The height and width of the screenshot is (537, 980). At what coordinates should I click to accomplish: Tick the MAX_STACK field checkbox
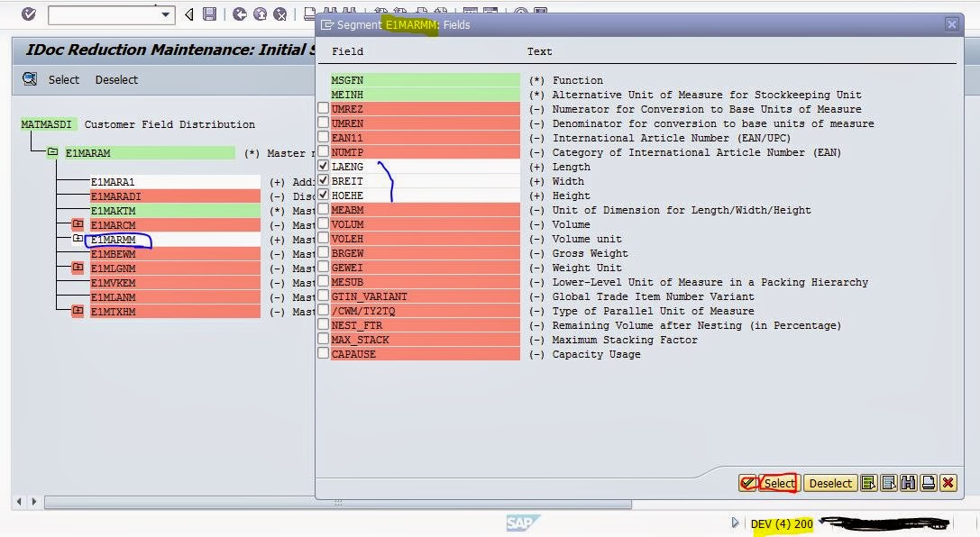coord(323,339)
